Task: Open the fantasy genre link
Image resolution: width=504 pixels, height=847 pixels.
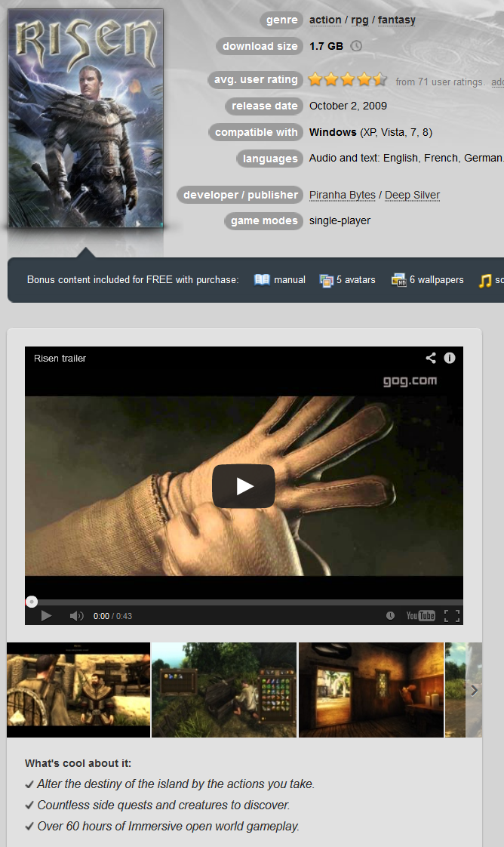Action: 397,20
